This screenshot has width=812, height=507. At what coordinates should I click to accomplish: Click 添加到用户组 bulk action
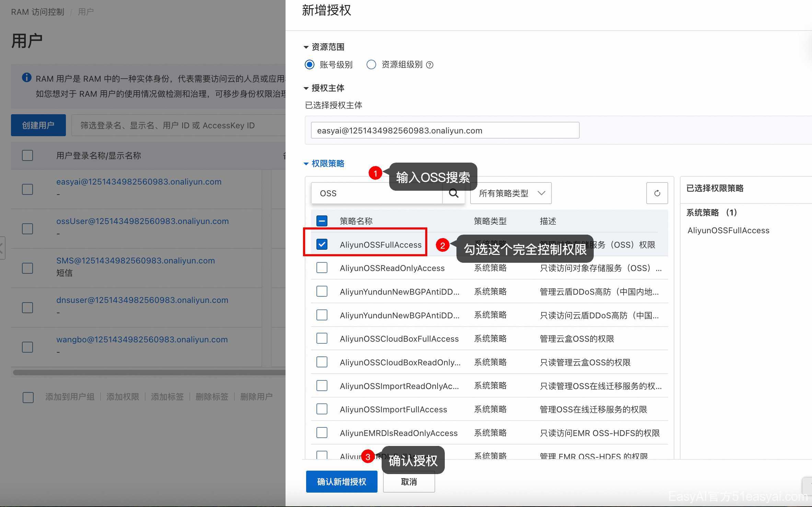pos(70,397)
